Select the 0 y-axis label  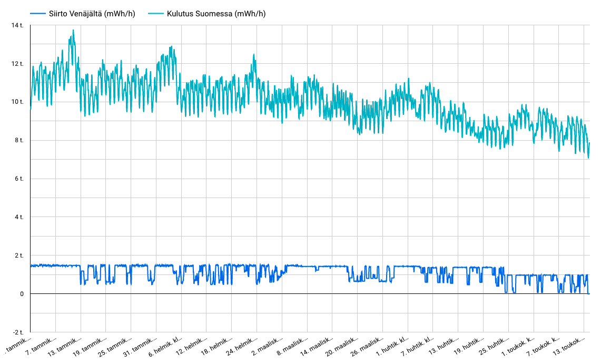[22, 294]
